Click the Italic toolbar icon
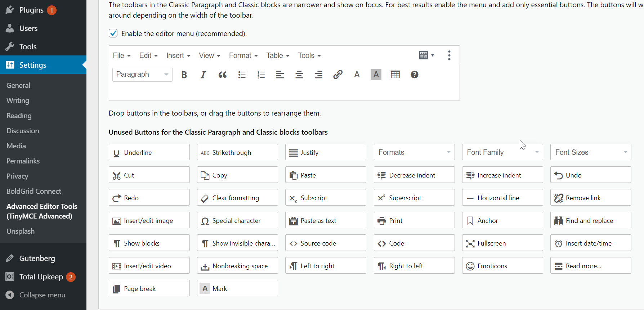 coord(203,75)
